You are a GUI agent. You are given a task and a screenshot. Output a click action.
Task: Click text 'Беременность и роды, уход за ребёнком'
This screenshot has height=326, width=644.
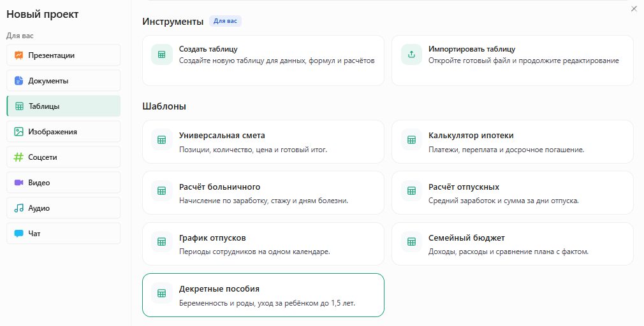pos(250,304)
